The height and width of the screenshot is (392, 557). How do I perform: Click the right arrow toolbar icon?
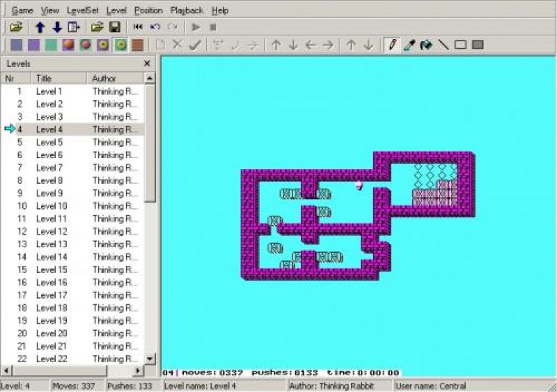click(328, 45)
